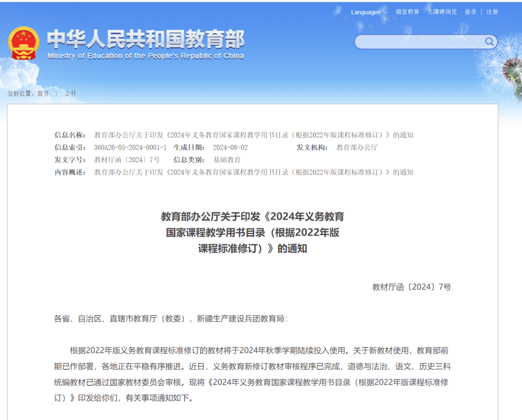
Task: Click the search magnifier icon
Action: (490, 42)
